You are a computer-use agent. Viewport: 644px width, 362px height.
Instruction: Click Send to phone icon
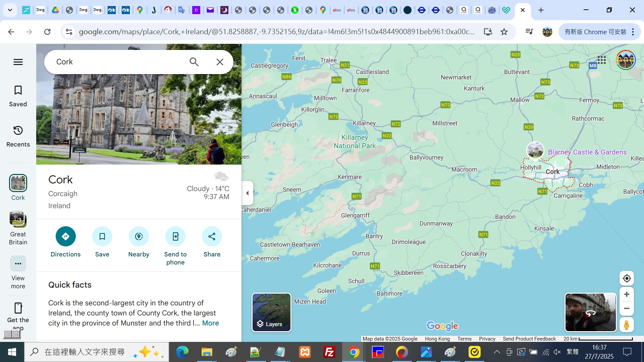(175, 237)
